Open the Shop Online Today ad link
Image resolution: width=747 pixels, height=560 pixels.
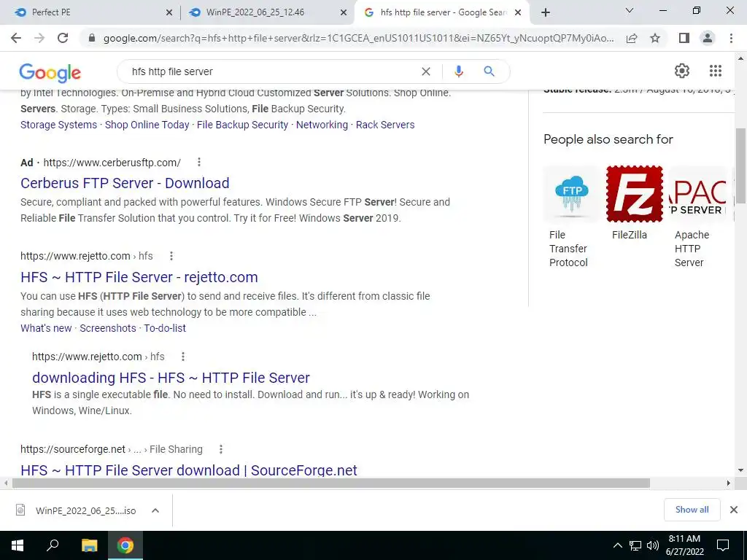pos(147,125)
